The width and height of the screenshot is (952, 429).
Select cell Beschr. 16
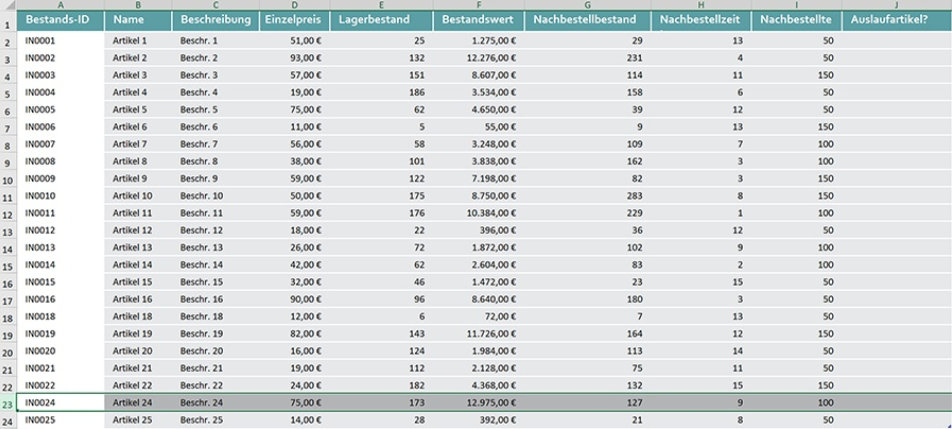click(x=216, y=299)
